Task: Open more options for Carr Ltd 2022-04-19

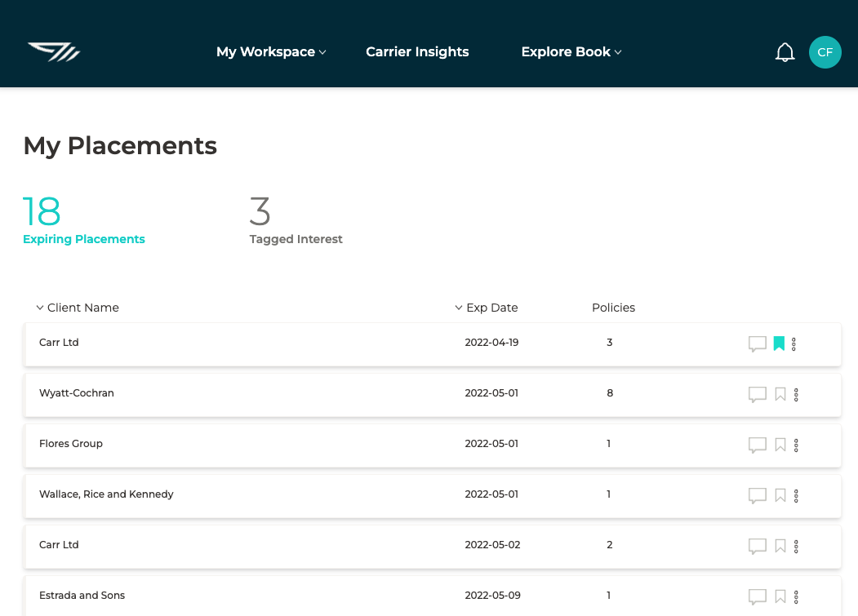Action: tap(794, 344)
